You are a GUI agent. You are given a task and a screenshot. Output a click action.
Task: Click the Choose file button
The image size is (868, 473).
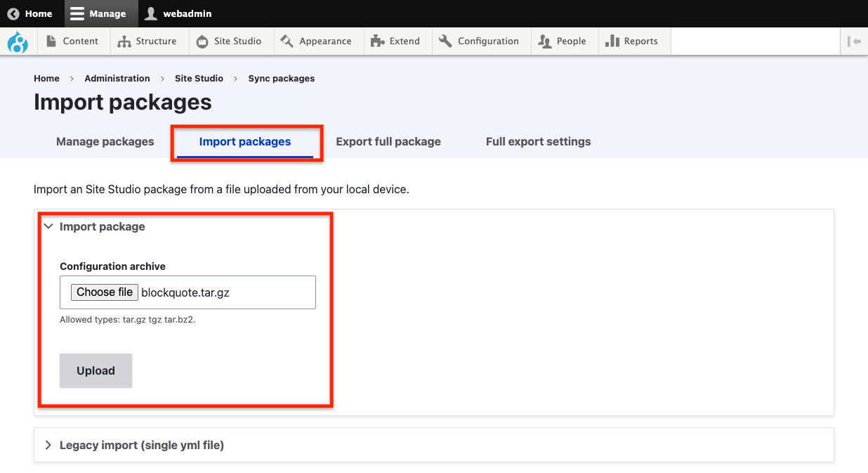[x=105, y=292]
